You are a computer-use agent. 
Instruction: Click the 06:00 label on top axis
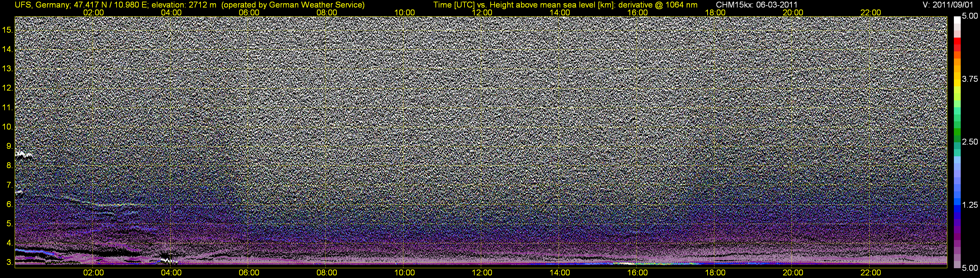coord(249,12)
